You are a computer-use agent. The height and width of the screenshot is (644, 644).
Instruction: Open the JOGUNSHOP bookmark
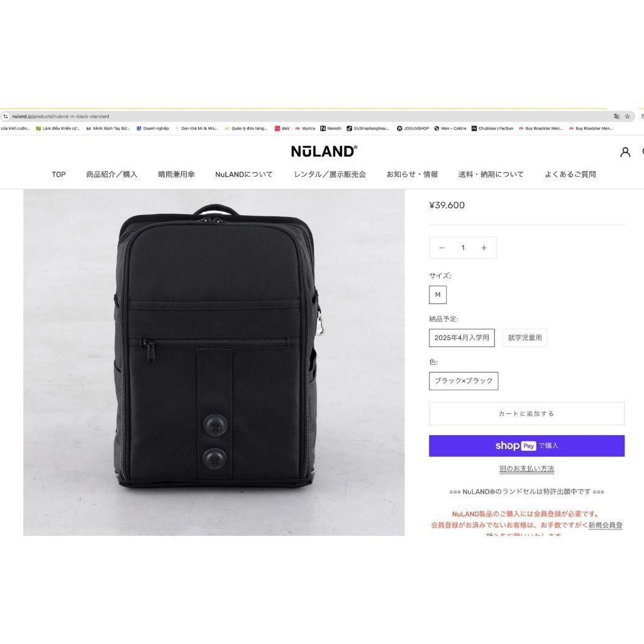413,128
